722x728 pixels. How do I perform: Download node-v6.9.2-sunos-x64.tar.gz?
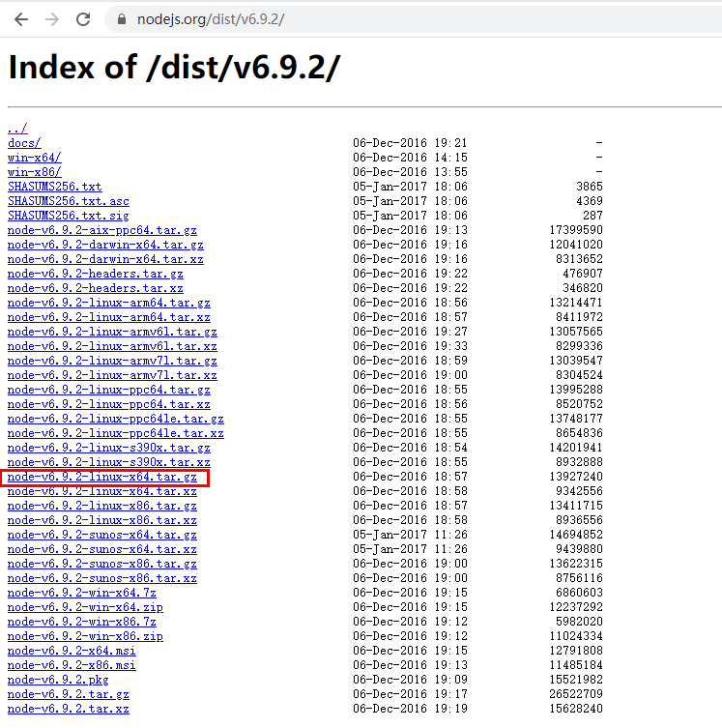click(102, 535)
